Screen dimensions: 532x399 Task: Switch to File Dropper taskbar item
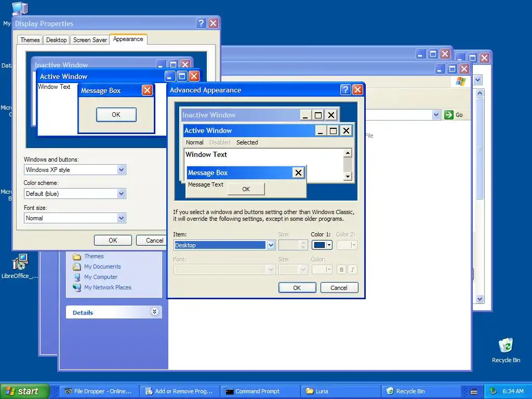point(99,391)
